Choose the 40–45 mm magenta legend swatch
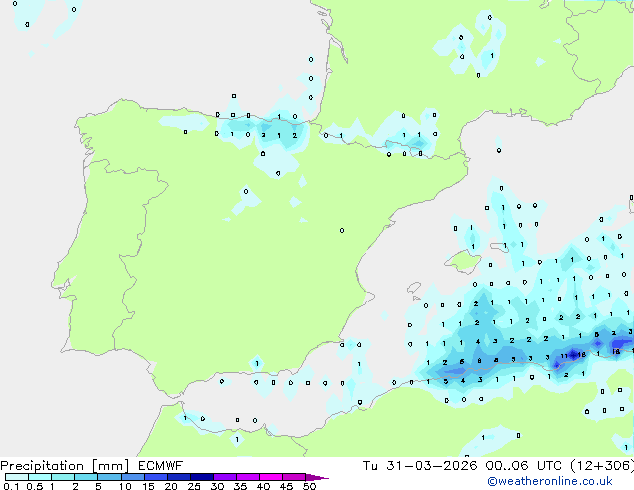Image resolution: width=634 pixels, height=490 pixels. pyautogui.click(x=271, y=477)
